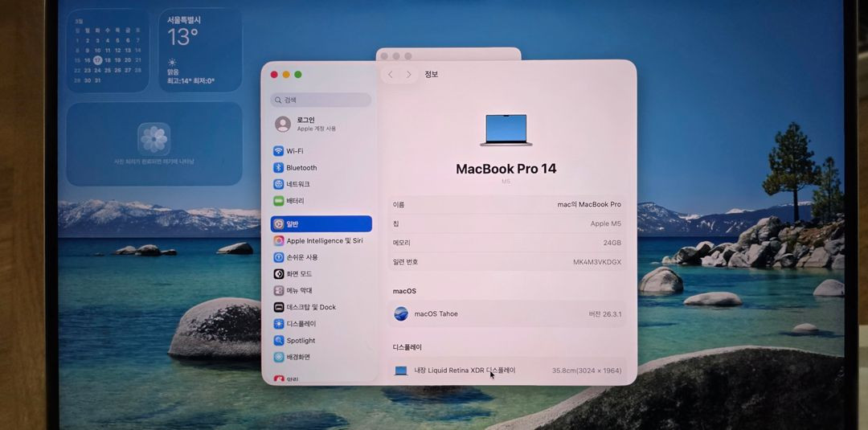Click the MacBook Pro illustration
The height and width of the screenshot is (430, 868).
[506, 130]
